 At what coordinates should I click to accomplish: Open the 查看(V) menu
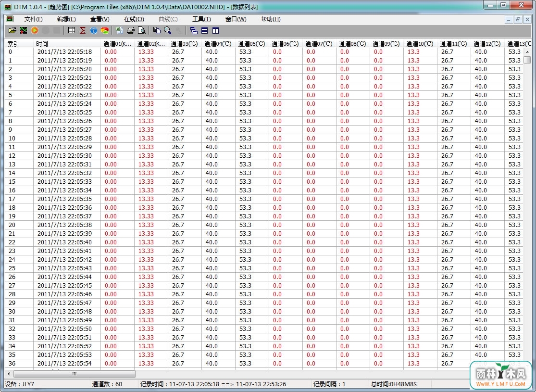(x=100, y=19)
